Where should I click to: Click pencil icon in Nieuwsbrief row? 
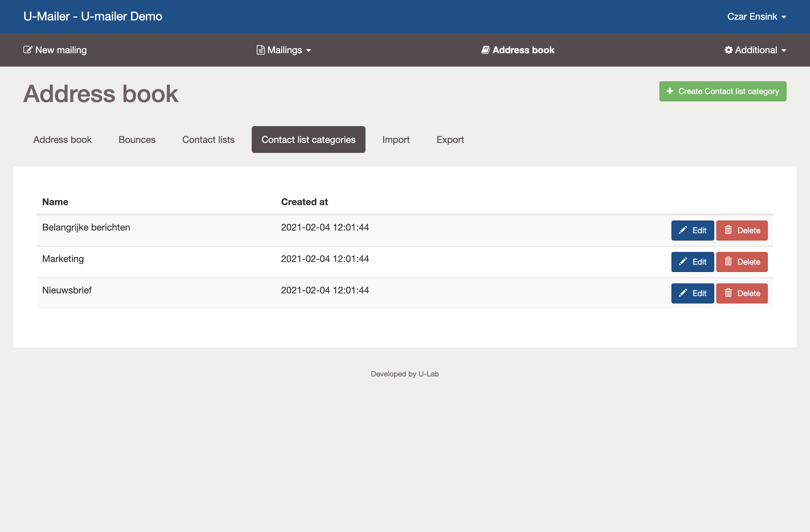tap(683, 293)
